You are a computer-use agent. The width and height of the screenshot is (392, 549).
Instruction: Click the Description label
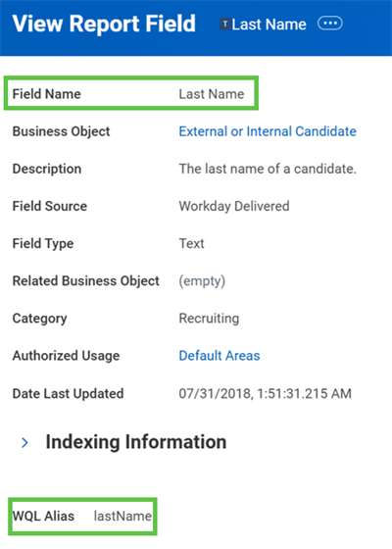47,169
